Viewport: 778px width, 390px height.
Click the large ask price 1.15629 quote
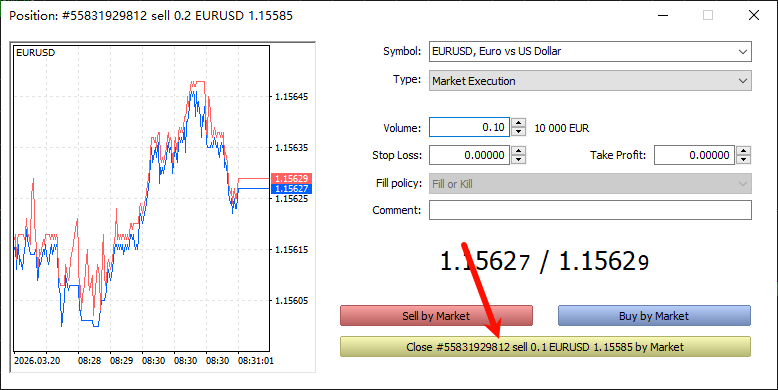click(604, 261)
